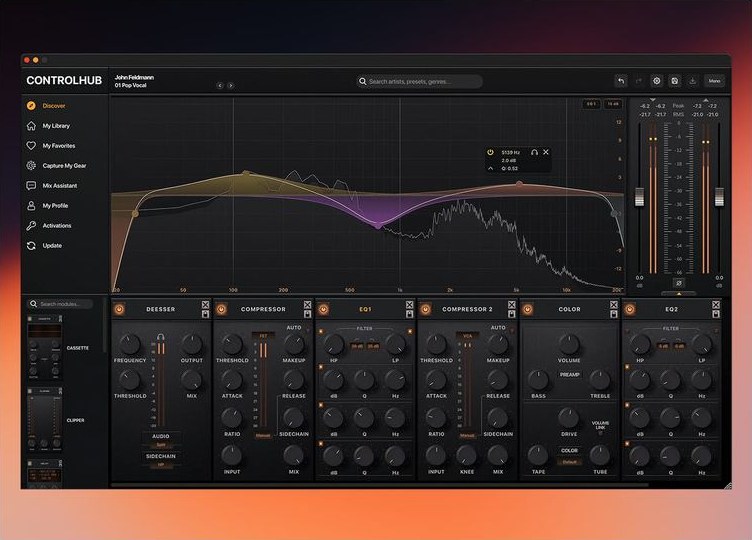Lock the Compressor module
Viewport: 752px width, 540px height.
click(x=307, y=314)
